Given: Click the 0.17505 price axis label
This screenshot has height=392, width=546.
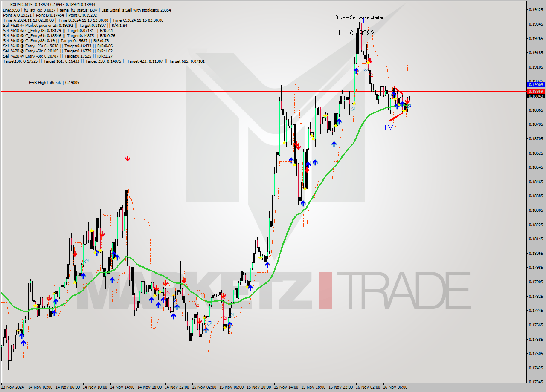Looking at the screenshot, I should (536, 353).
